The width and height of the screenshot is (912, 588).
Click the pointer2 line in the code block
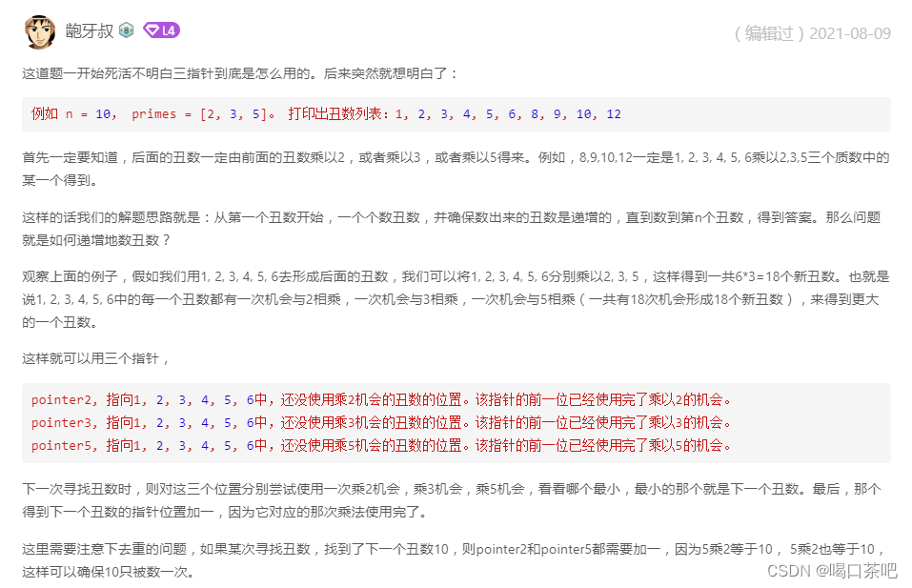tap(381, 399)
